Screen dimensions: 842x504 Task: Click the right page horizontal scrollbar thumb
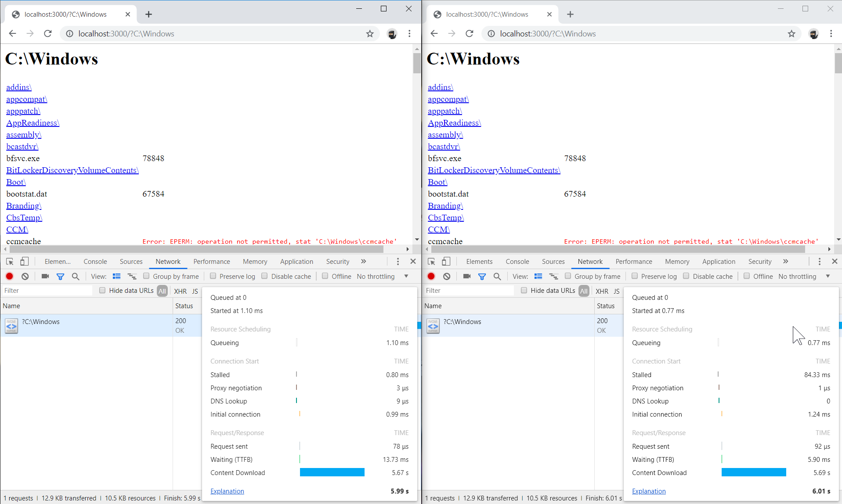pos(618,249)
